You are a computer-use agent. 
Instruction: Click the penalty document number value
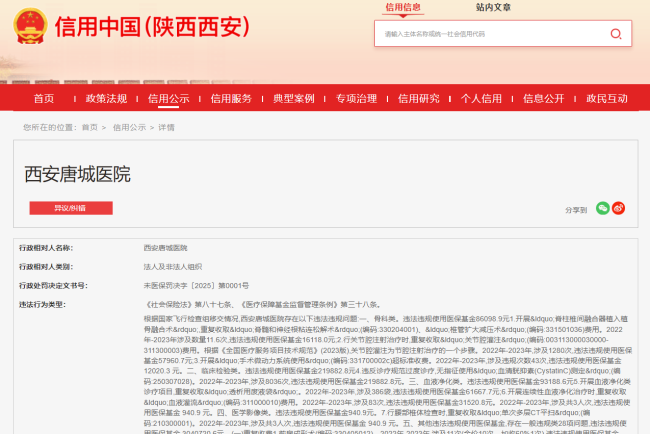[x=196, y=286]
